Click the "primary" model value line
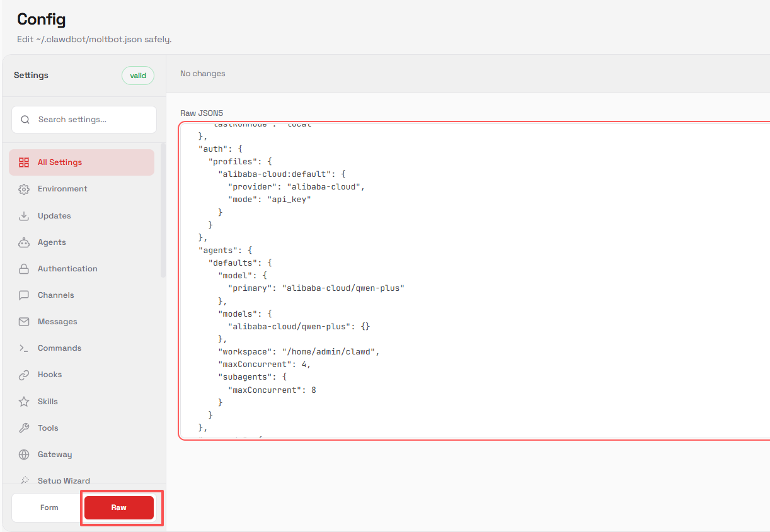The height and width of the screenshot is (532, 770). point(316,288)
